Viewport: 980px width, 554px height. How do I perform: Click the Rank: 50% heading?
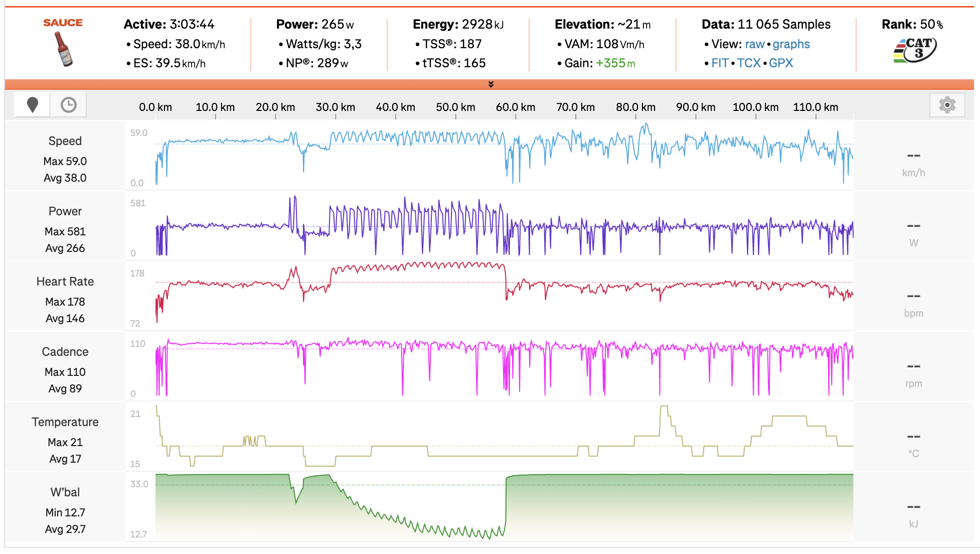[912, 25]
